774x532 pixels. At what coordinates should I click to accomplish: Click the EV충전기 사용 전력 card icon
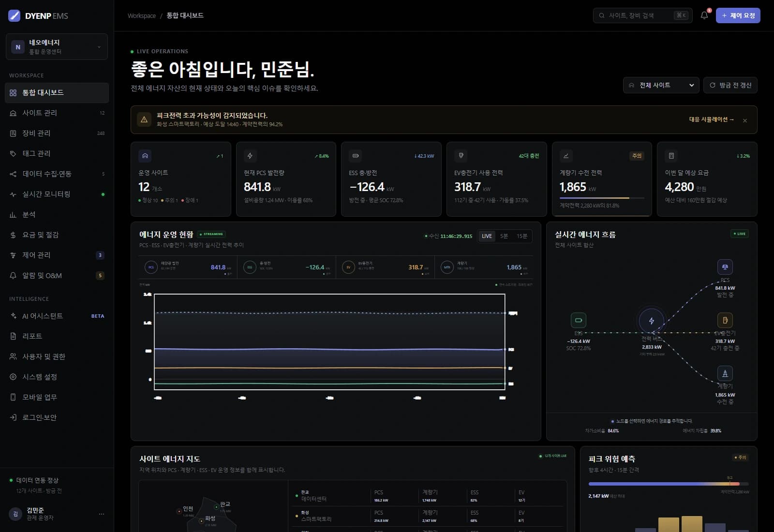(x=461, y=156)
